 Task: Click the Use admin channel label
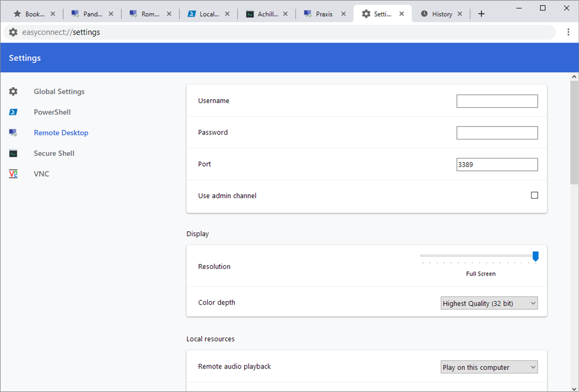coord(227,196)
